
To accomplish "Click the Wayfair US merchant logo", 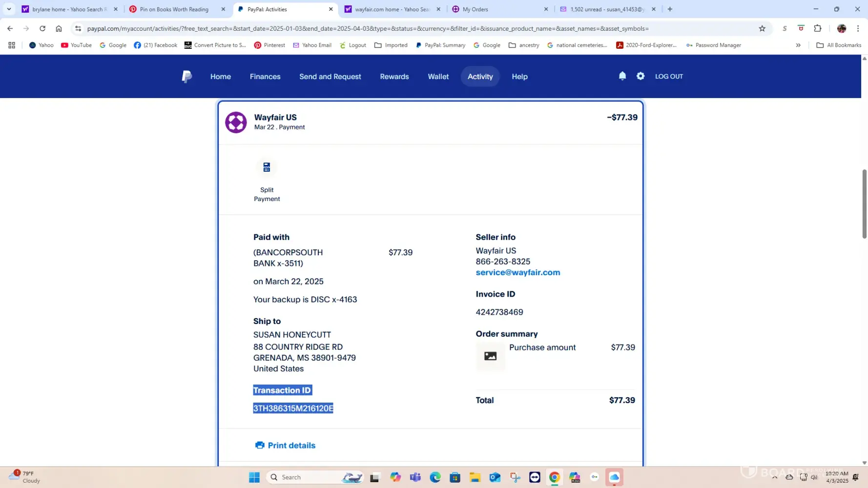I will pyautogui.click(x=236, y=122).
